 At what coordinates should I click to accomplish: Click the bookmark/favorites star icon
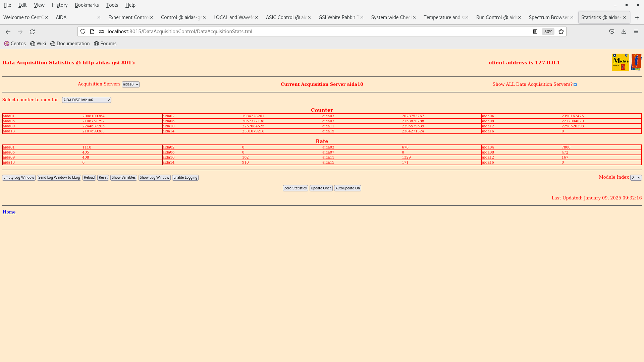pos(561,32)
